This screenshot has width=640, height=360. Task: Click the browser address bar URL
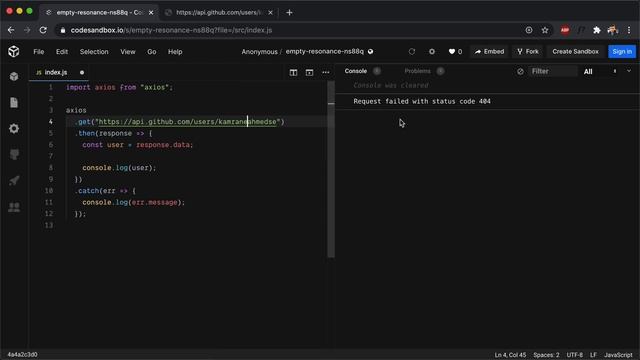pyautogui.click(x=171, y=30)
